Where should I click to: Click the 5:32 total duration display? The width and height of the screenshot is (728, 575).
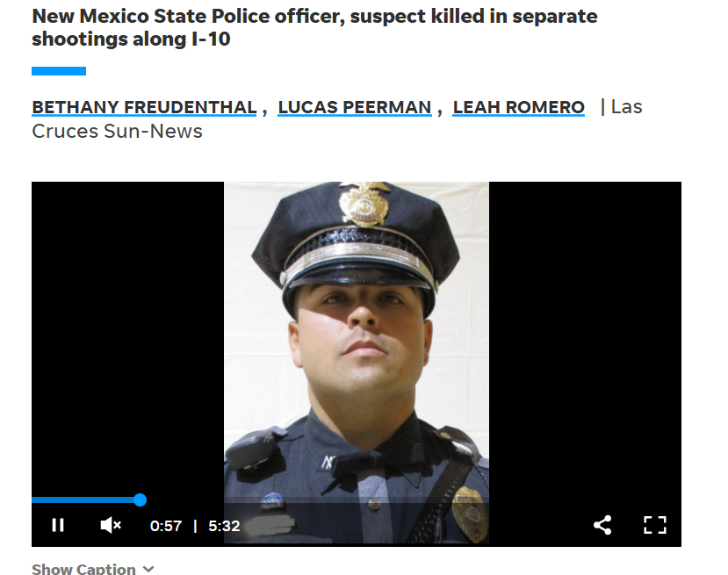(x=224, y=526)
